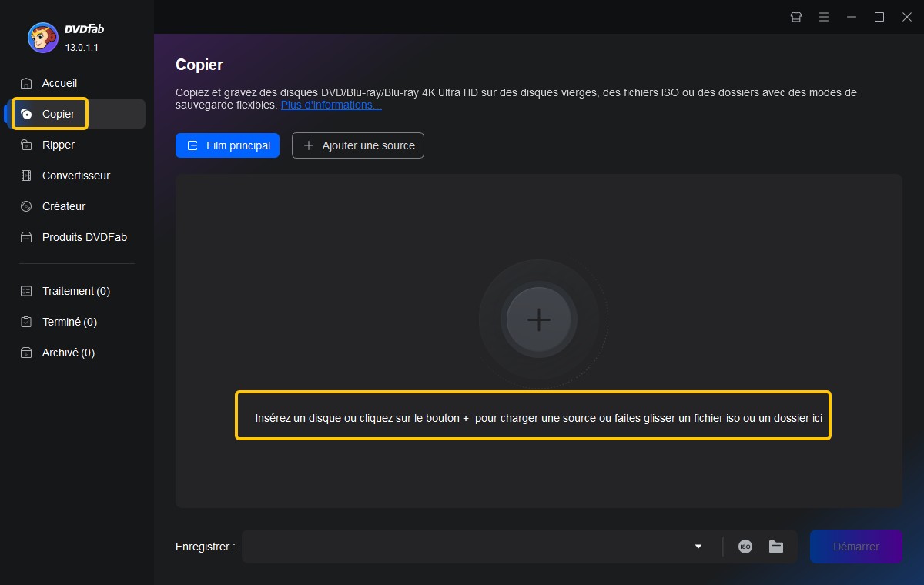The height and width of the screenshot is (585, 924).
Task: Click the Traitement list icon
Action: tap(27, 291)
